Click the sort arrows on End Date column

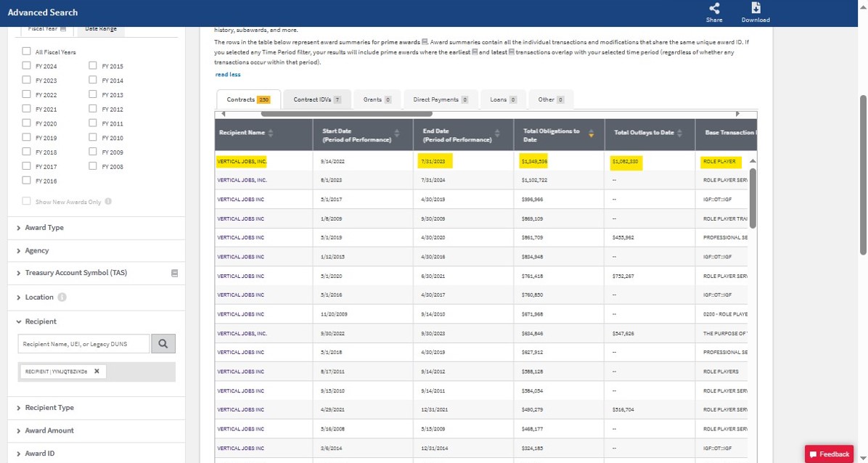click(x=497, y=133)
